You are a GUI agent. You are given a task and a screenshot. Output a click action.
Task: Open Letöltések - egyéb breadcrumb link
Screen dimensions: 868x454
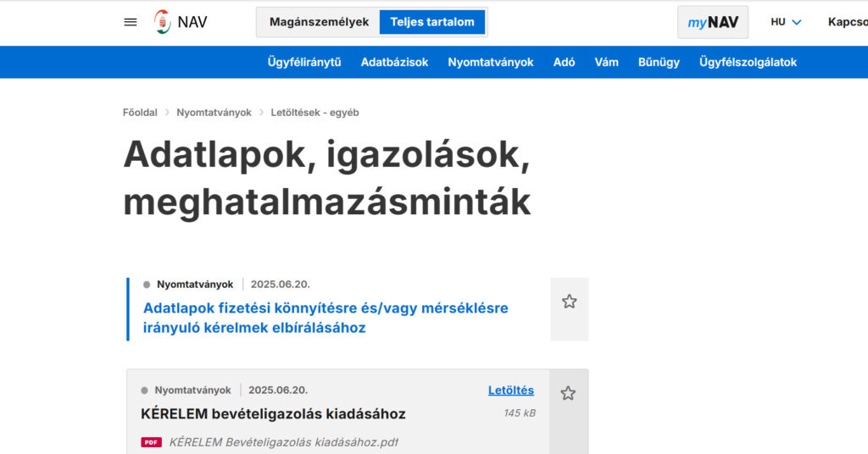(x=314, y=113)
